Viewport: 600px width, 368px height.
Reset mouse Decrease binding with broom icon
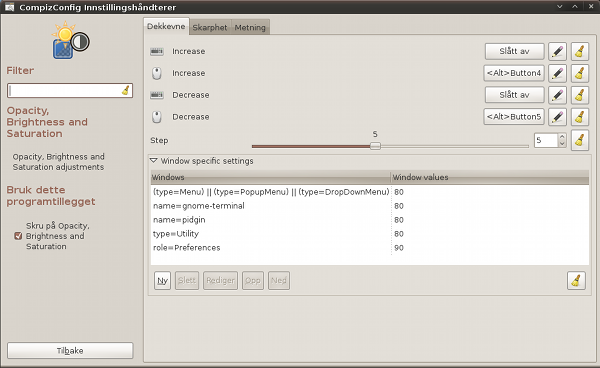click(x=580, y=117)
